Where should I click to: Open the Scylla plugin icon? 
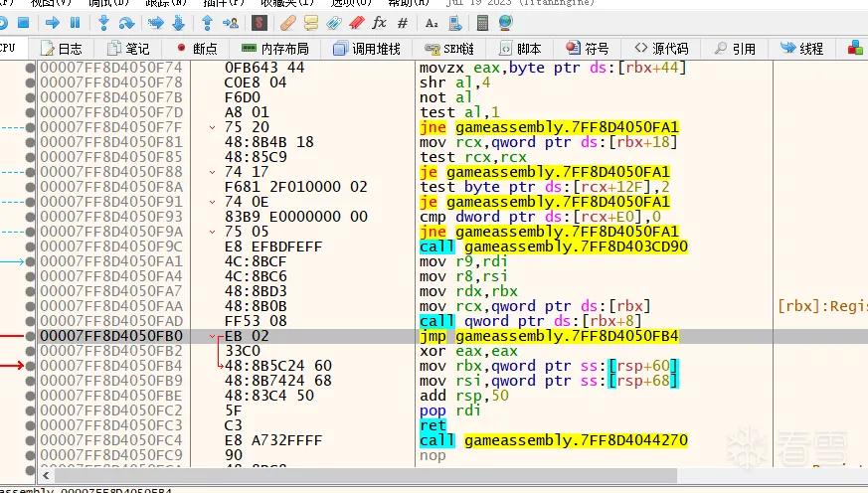(260, 23)
